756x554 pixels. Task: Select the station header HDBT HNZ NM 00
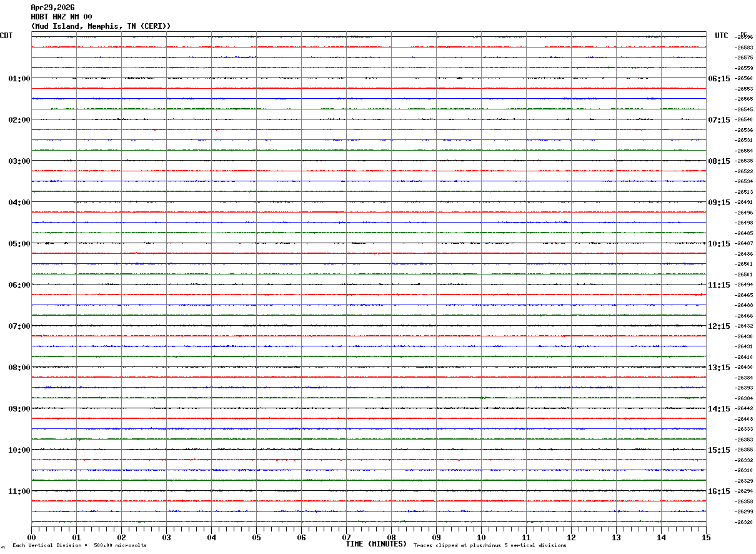pyautogui.click(x=61, y=17)
